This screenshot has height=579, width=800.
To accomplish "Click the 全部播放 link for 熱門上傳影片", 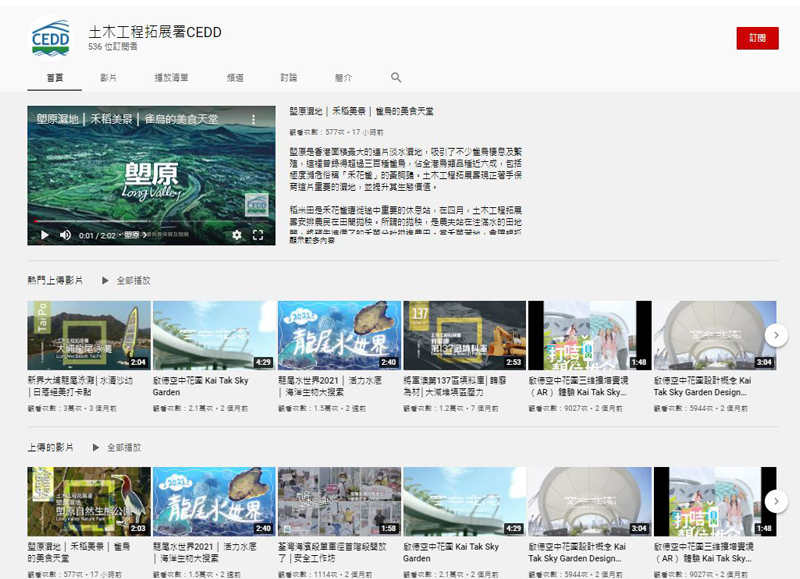I will [133, 281].
